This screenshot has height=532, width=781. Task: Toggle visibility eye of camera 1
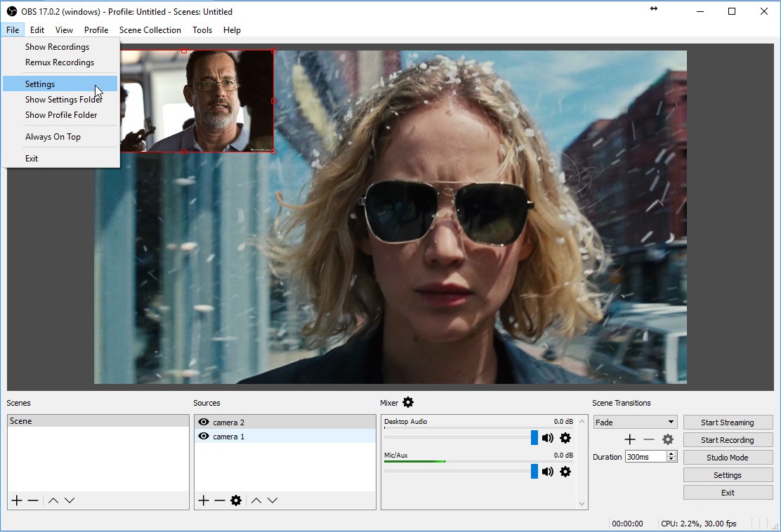pos(203,437)
